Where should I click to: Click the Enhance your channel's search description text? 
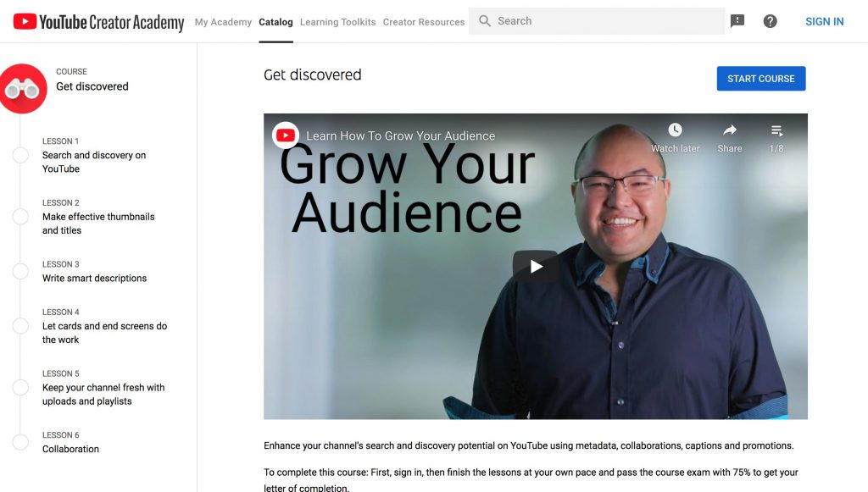[529, 445]
